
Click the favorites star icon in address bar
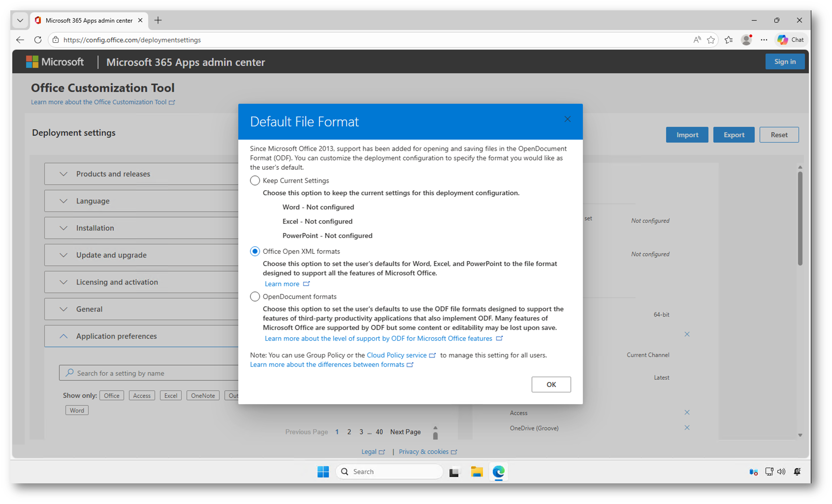click(711, 40)
